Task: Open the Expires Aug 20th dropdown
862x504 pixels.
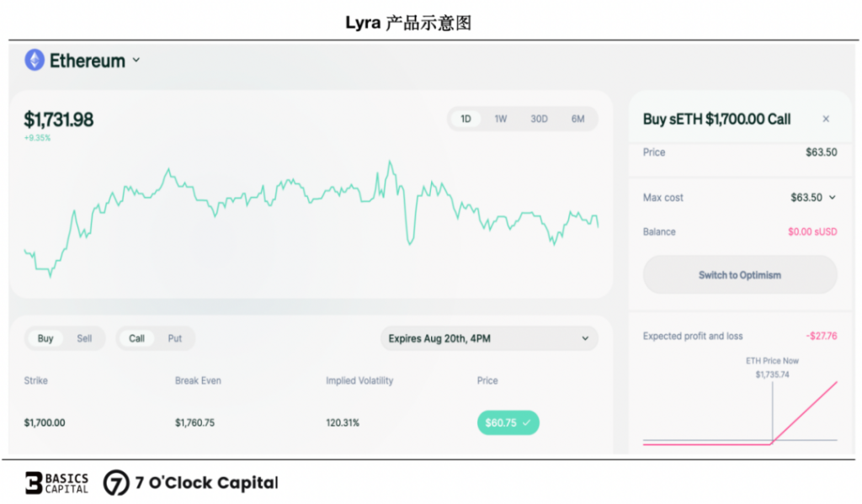Action: point(489,338)
